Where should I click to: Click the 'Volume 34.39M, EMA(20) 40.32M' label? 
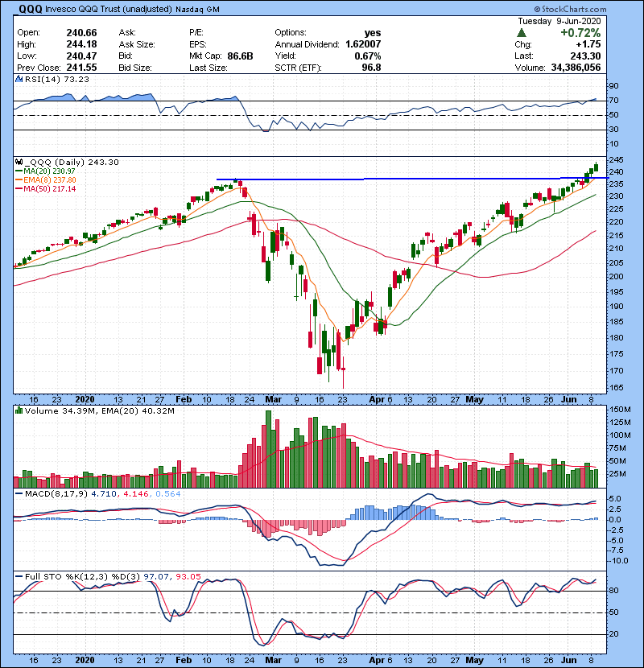pyautogui.click(x=99, y=411)
